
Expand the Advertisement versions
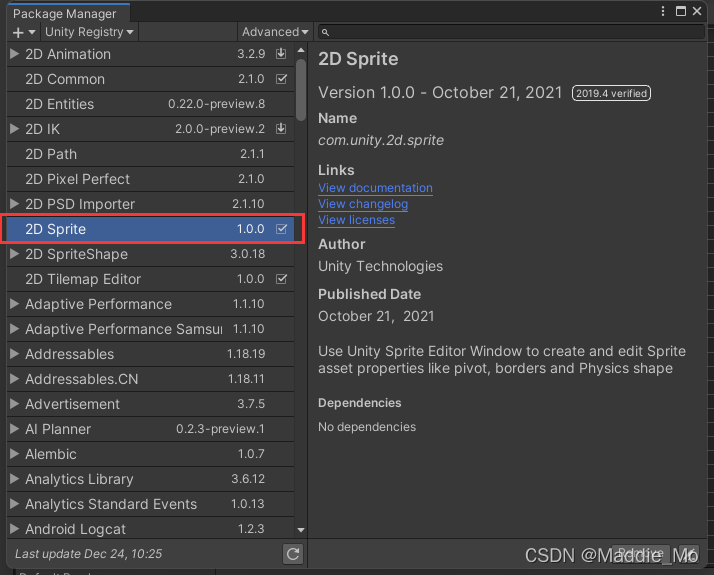click(x=14, y=404)
